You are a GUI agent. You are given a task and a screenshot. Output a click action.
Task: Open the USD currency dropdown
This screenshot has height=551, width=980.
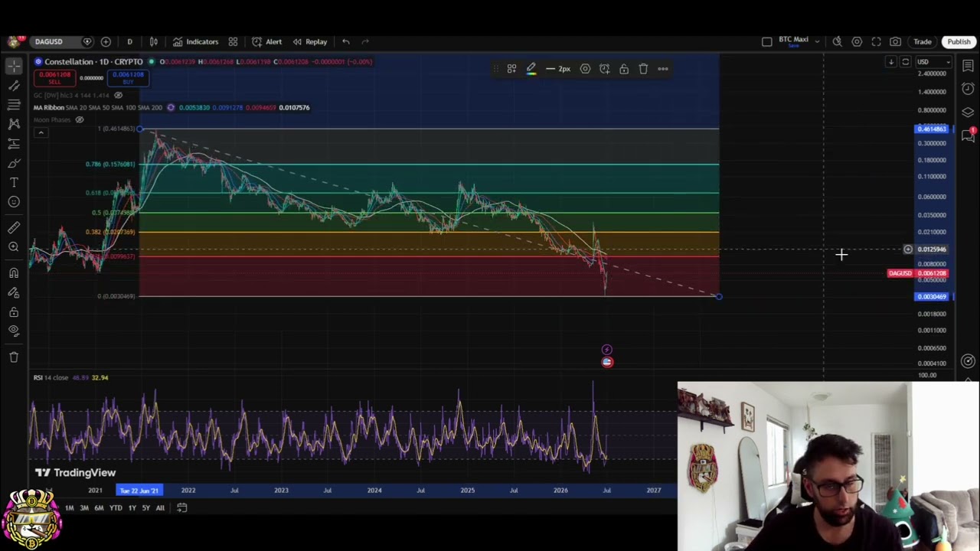pos(934,62)
